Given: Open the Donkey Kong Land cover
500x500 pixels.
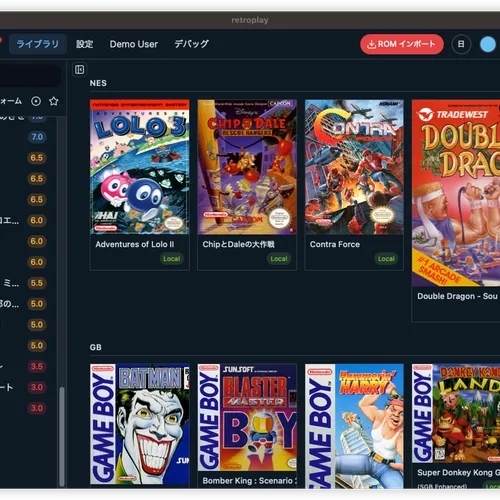Looking at the screenshot, I should click(x=456, y=413).
